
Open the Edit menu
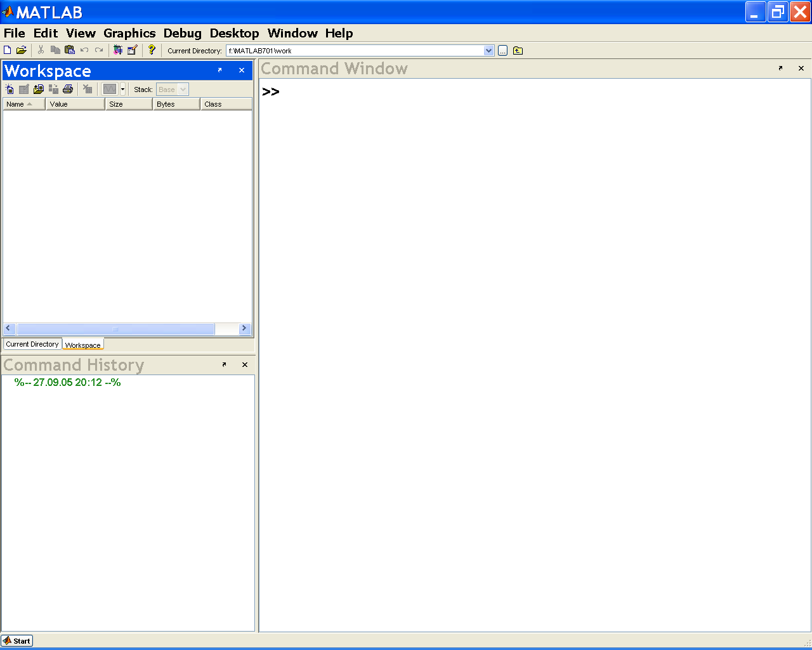(x=46, y=34)
